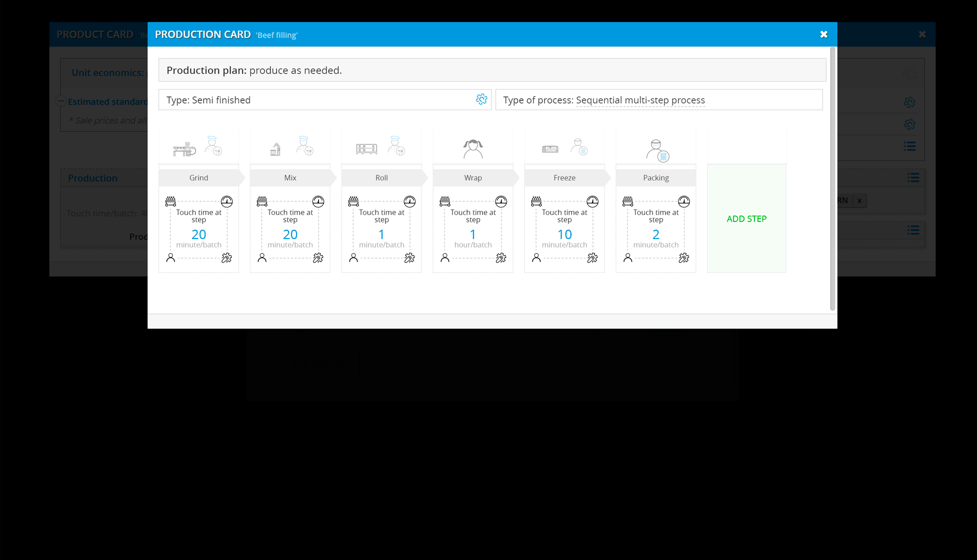Open settings gear next to Type: Semi finished
This screenshot has height=560, width=977.
481,99
